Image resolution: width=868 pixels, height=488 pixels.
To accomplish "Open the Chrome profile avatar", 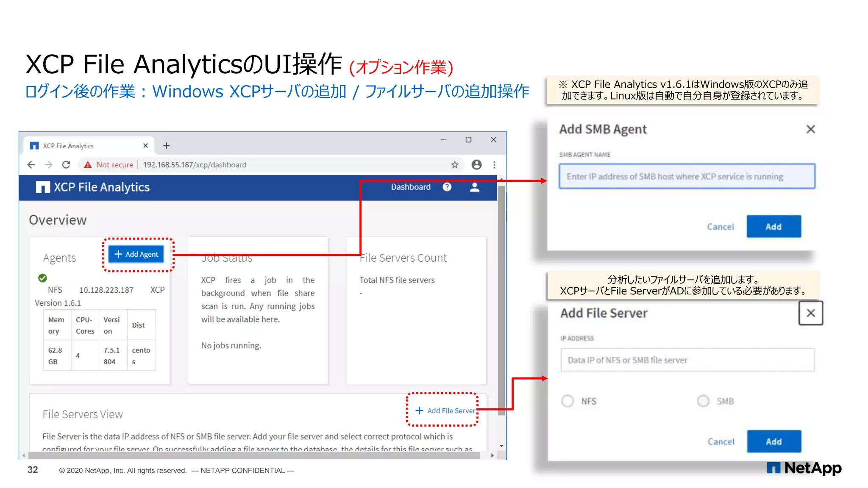I will point(477,165).
